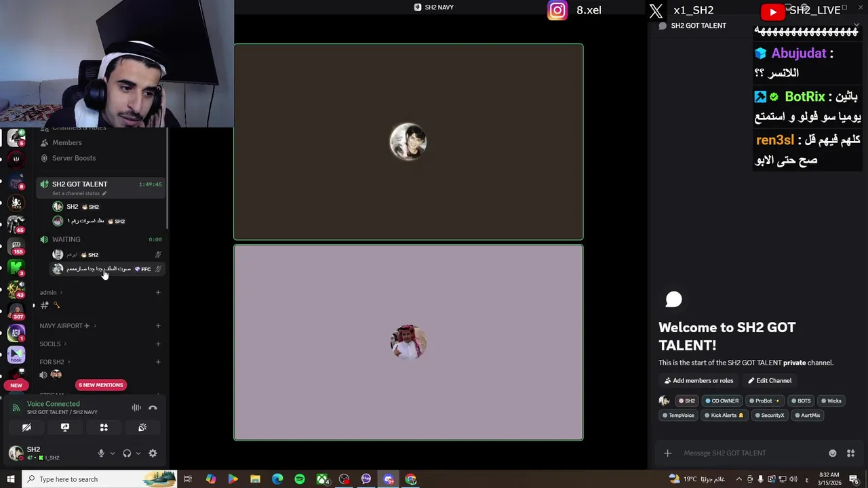Mute the microphone in the user panel
This screenshot has width=868, height=488.
(101, 453)
